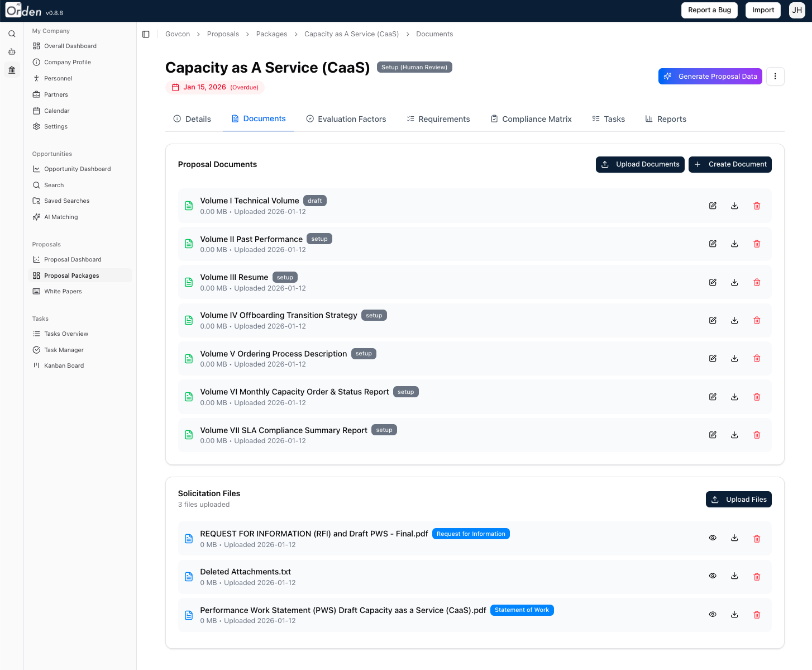Screen dimensions: 812x670
Task: Open the three-dot more options menu
Action: click(x=775, y=77)
